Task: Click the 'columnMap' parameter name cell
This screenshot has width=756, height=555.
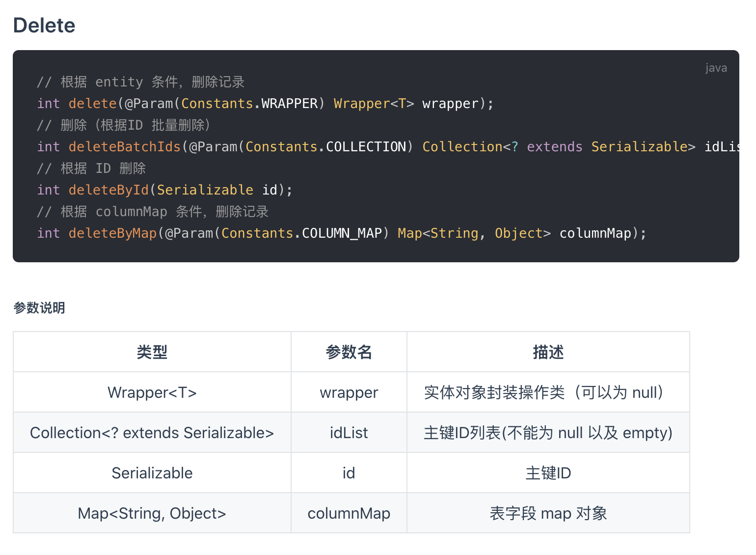Action: (x=349, y=513)
